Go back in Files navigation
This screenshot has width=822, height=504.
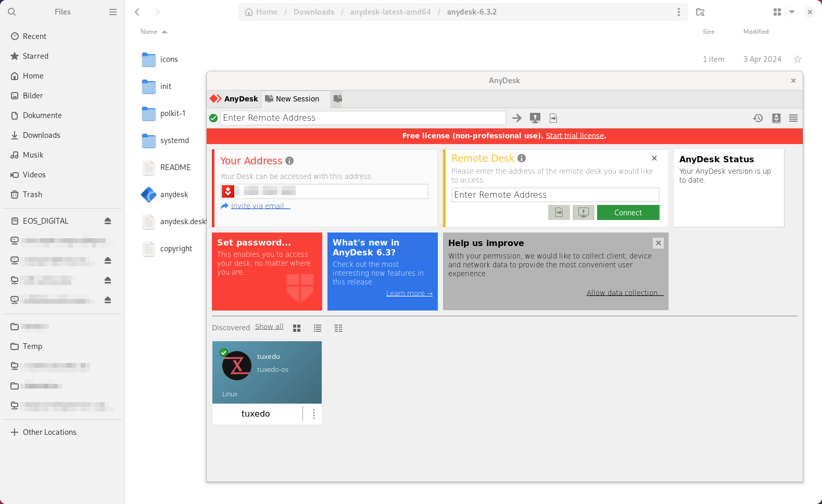[137, 11]
